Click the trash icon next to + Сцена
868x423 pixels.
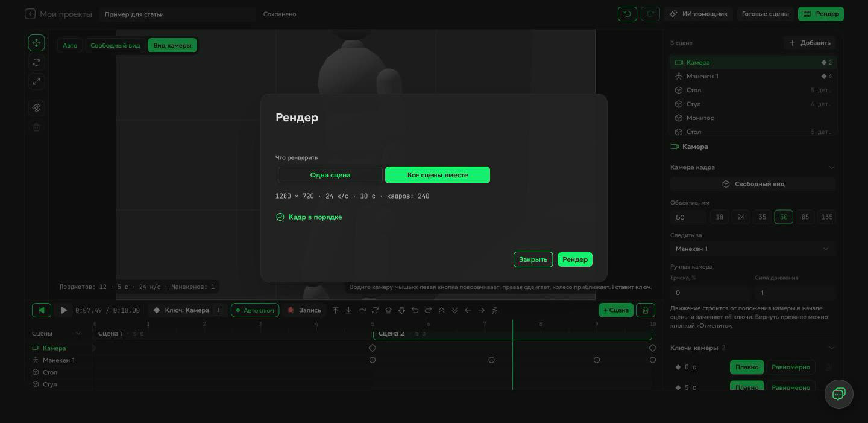[646, 310]
